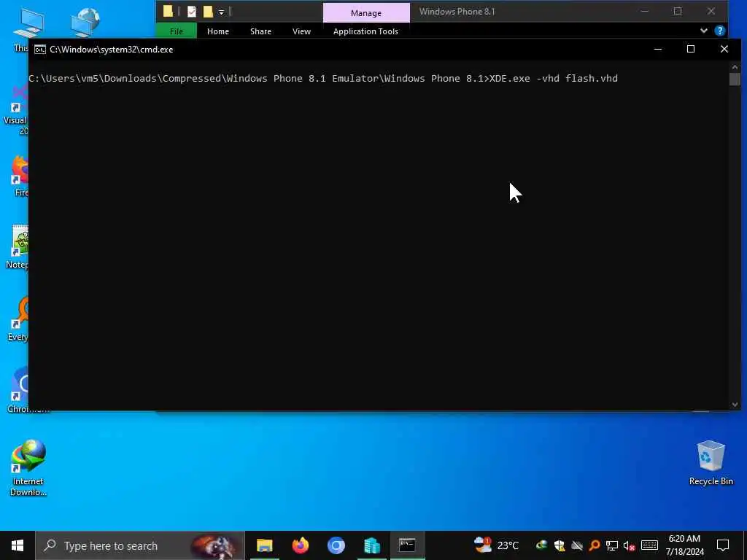Click the search highlights image in search box

coord(216,545)
